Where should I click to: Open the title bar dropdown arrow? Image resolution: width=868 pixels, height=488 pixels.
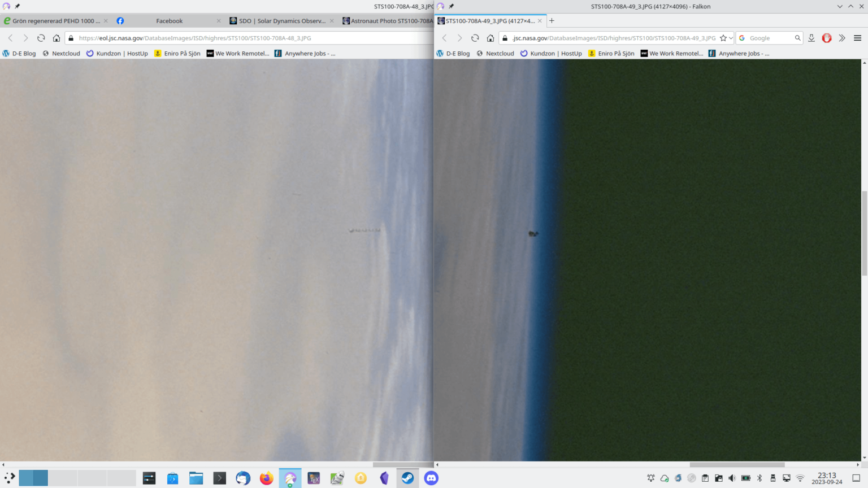(841, 6)
